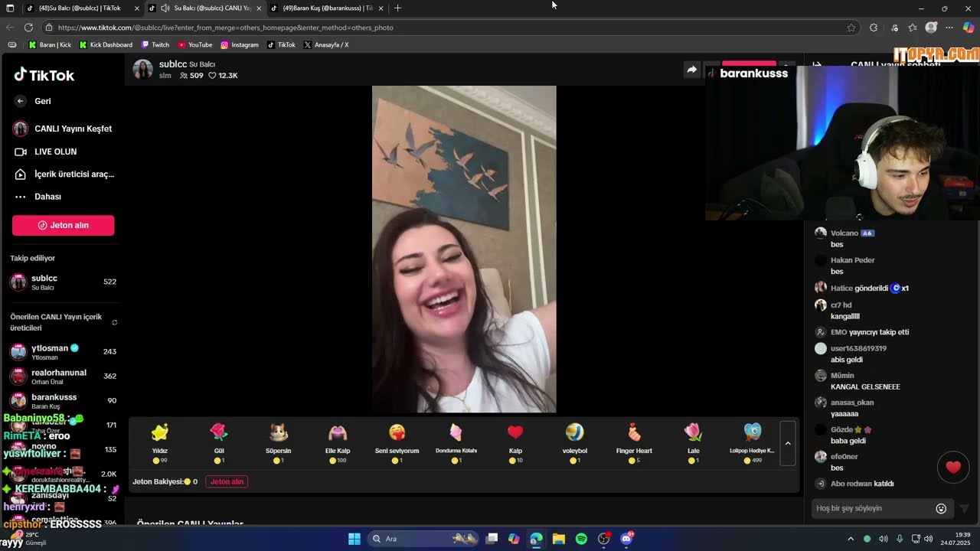This screenshot has height=551, width=980.
Task: Send the voleybol gift
Action: point(574,443)
